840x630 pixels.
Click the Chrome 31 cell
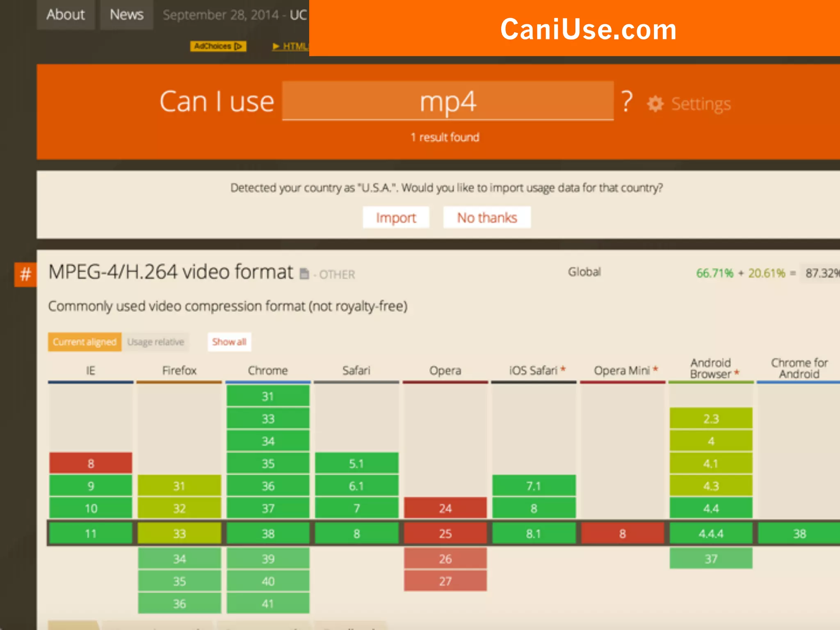(x=268, y=396)
